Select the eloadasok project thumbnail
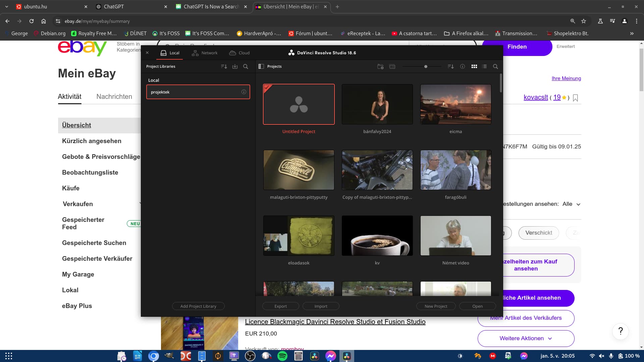The width and height of the screenshot is (644, 362). [299, 236]
